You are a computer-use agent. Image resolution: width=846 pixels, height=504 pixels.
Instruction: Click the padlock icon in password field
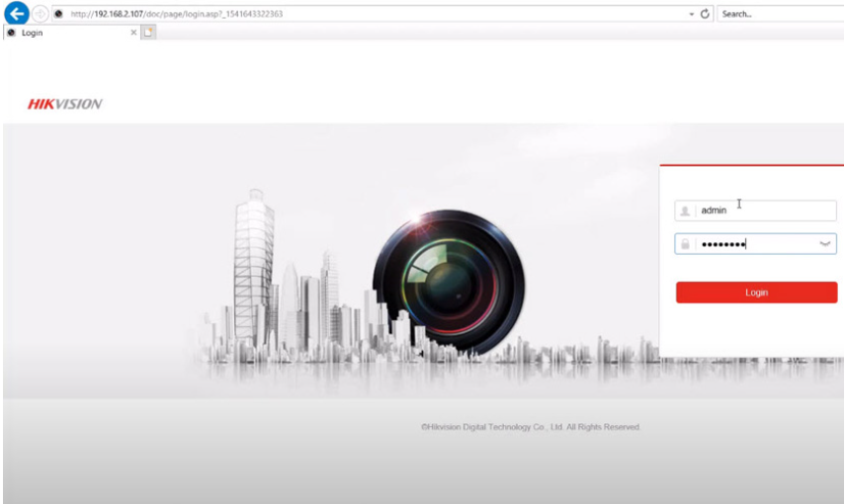point(685,244)
